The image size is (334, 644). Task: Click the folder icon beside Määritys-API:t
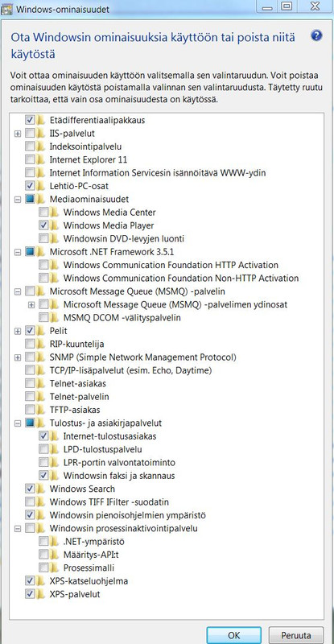(x=54, y=555)
